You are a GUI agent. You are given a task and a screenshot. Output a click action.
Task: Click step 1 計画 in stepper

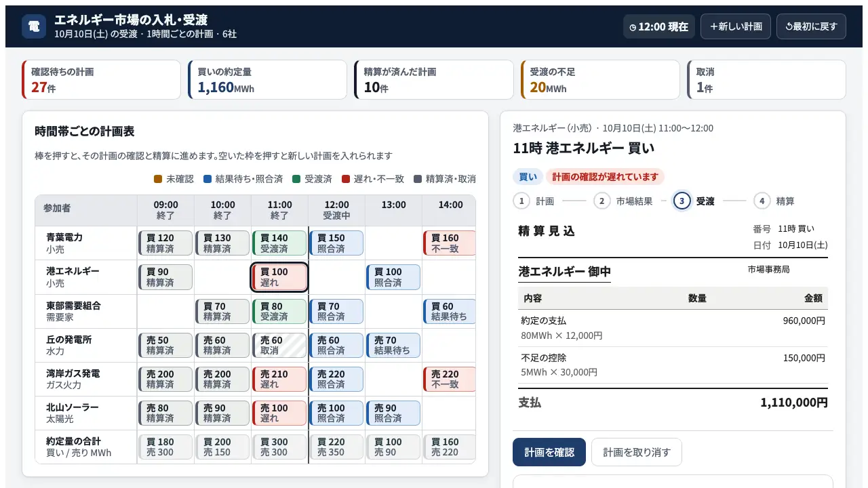[x=534, y=201]
